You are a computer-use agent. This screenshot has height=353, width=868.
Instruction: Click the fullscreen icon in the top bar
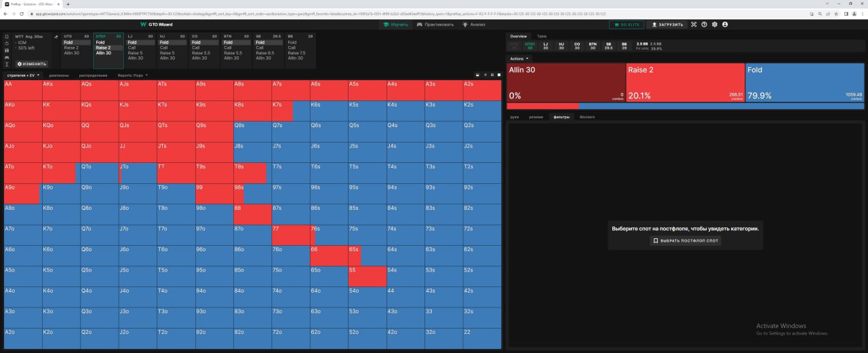pos(694,24)
